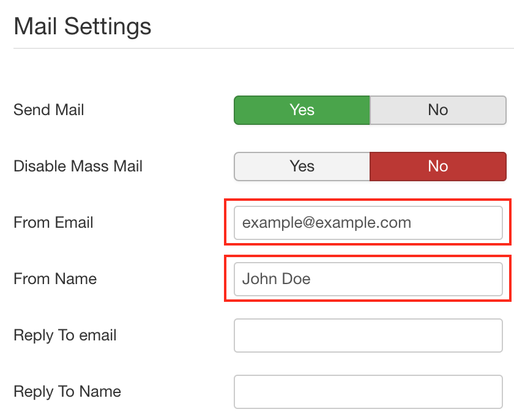This screenshot has height=420, width=514.
Task: Select No for Disable Mass Mail
Action: pyautogui.click(x=438, y=167)
